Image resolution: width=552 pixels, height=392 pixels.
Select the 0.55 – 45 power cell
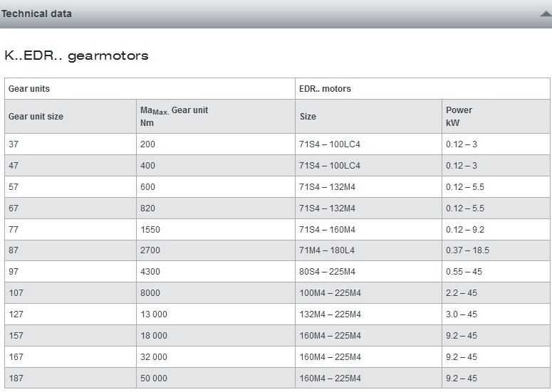(x=496, y=271)
